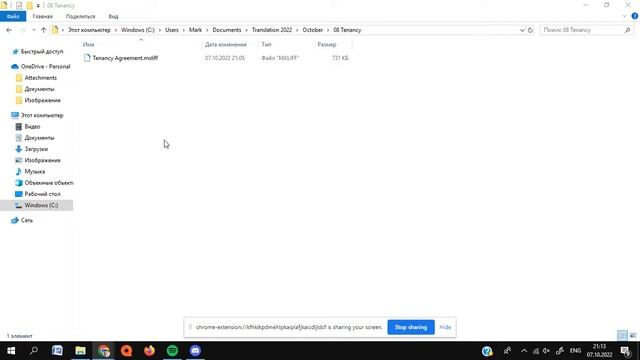Sort by the Размер column header
This screenshot has width=640, height=360.
[333, 44]
